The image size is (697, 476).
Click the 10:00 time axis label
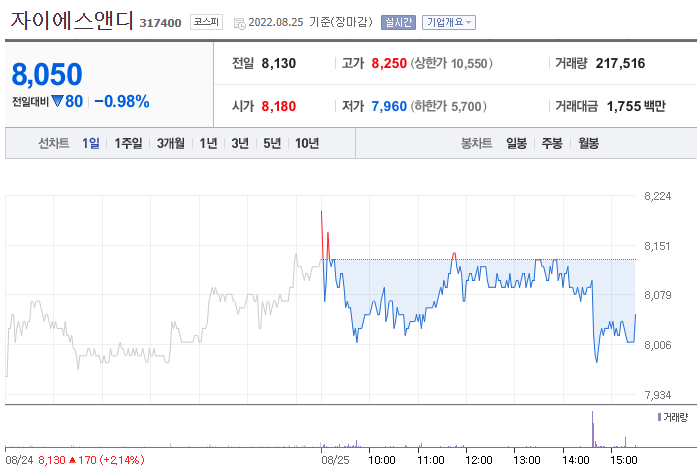381,460
